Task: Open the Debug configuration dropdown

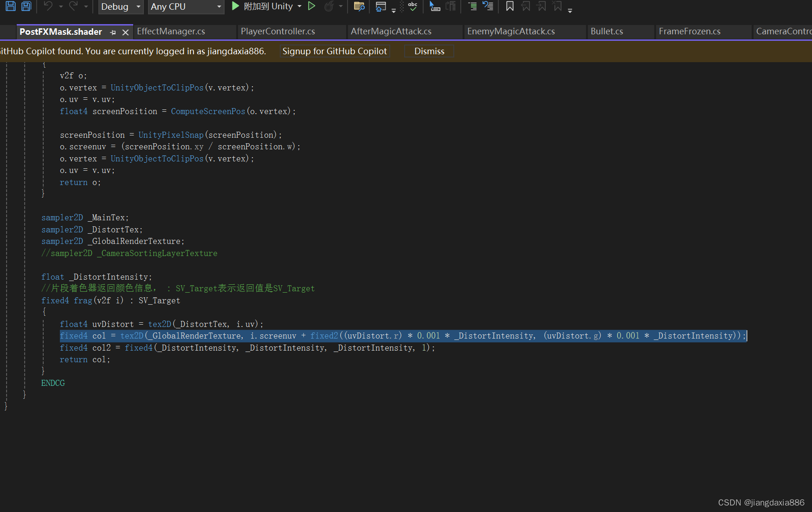Action: tap(121, 6)
